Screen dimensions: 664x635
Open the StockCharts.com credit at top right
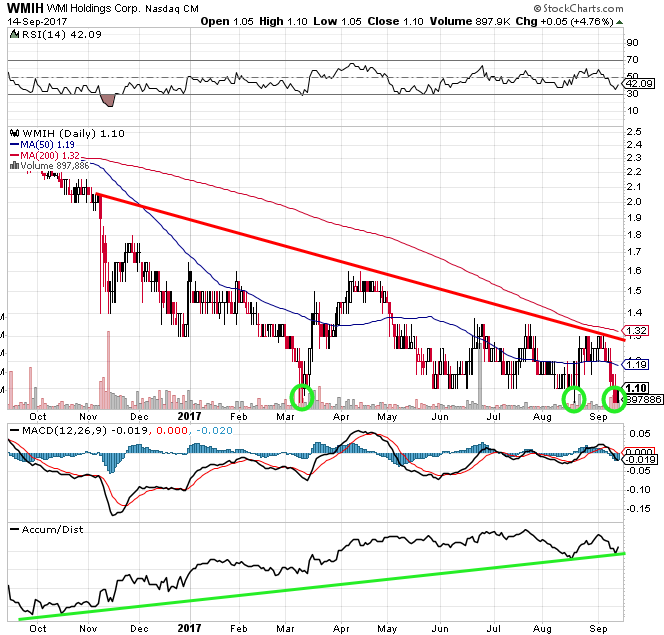[578, 8]
